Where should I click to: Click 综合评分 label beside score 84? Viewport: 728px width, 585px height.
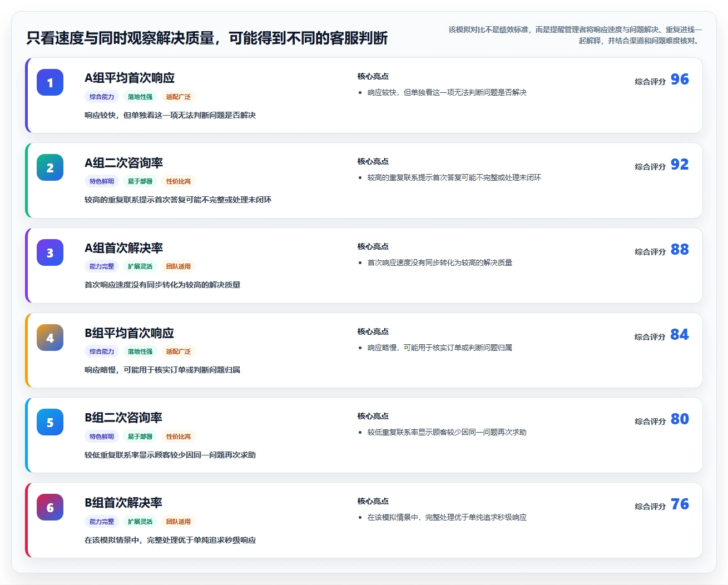(650, 337)
